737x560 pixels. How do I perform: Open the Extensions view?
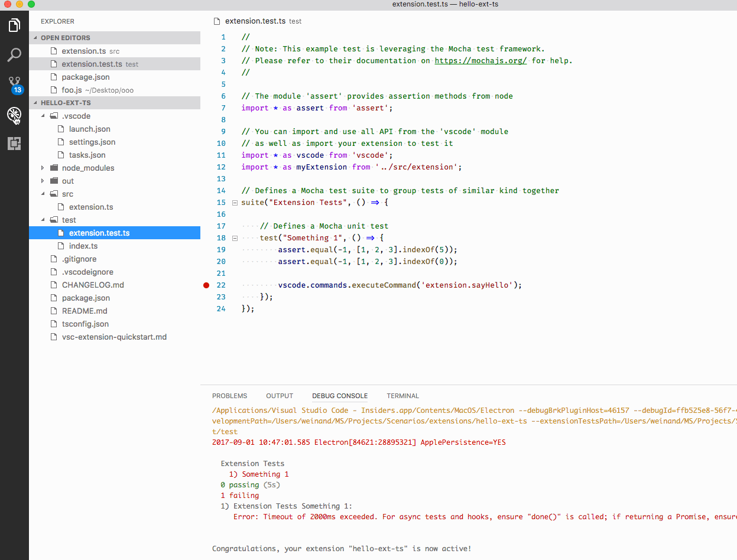[14, 144]
